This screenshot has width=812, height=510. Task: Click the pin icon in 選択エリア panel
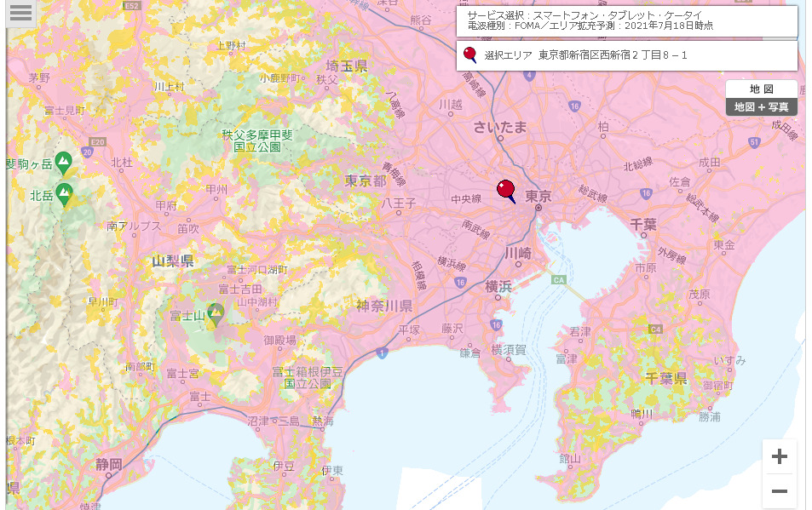point(469,55)
